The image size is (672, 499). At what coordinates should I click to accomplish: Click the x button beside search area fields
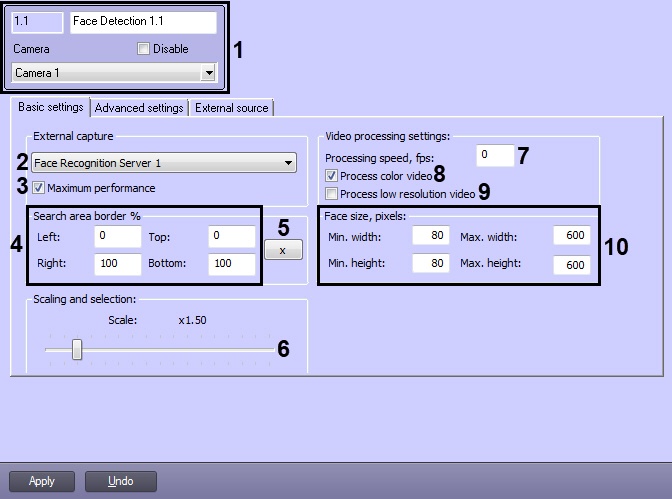coord(283,250)
